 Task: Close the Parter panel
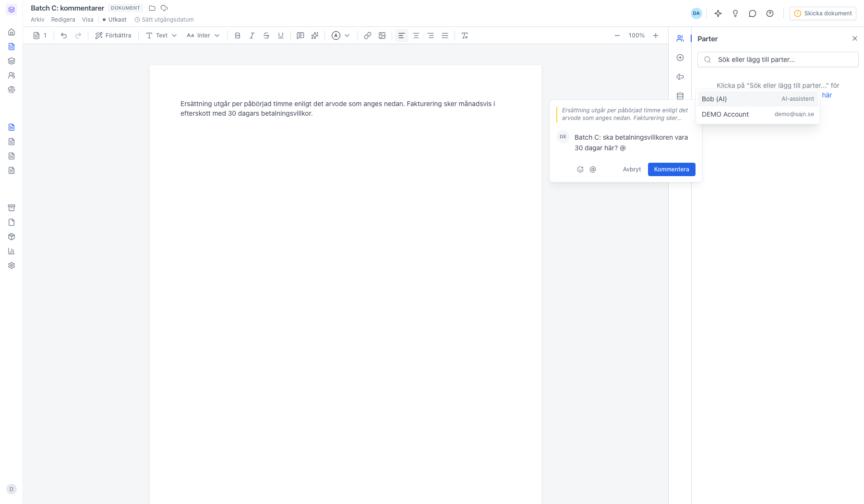click(855, 38)
